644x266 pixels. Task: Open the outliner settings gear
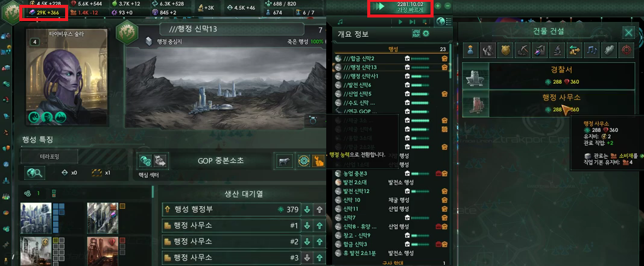pos(426,34)
